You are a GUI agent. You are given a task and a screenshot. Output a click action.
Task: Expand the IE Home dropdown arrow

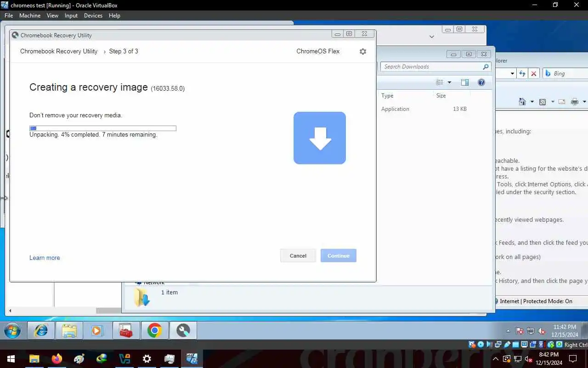click(532, 102)
